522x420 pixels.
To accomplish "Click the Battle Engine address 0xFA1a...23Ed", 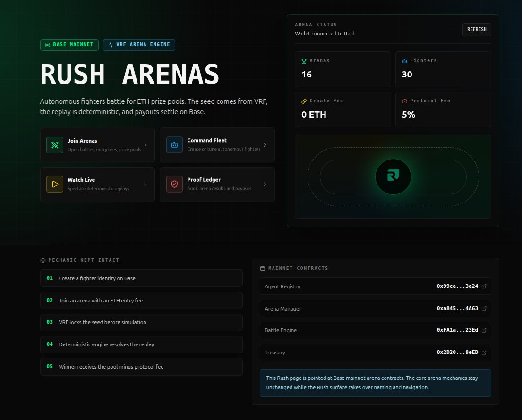I will [457, 330].
